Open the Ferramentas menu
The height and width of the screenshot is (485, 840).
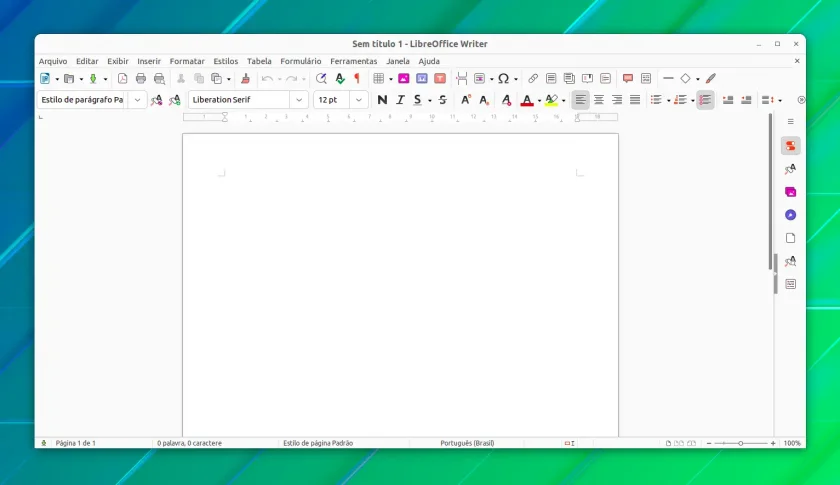coord(354,61)
